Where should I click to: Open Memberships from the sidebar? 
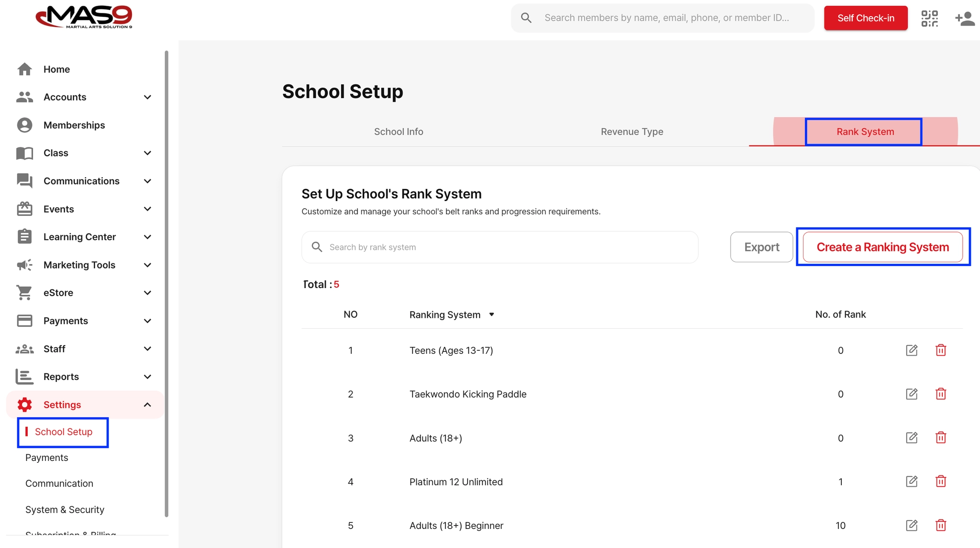tap(74, 125)
